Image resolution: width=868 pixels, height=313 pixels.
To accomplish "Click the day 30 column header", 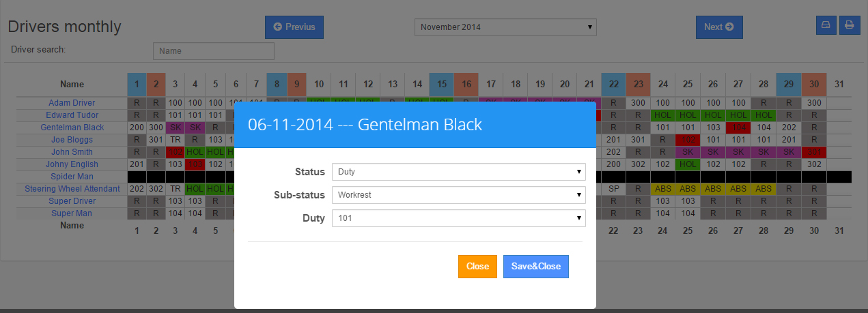I will click(813, 84).
